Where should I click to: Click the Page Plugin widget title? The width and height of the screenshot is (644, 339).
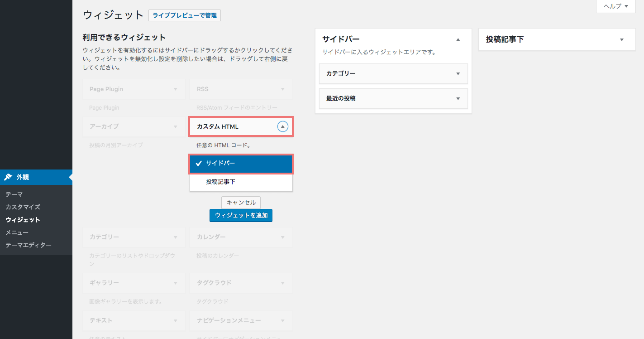106,89
